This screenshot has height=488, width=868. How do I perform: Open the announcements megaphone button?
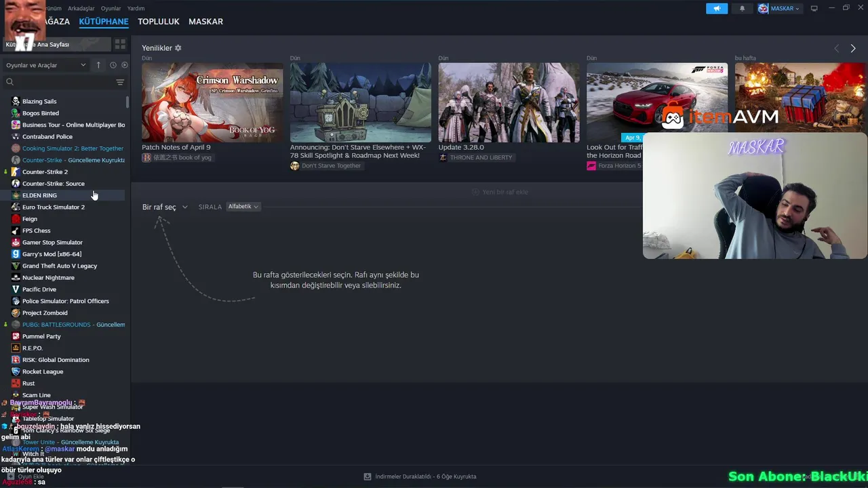coord(717,8)
